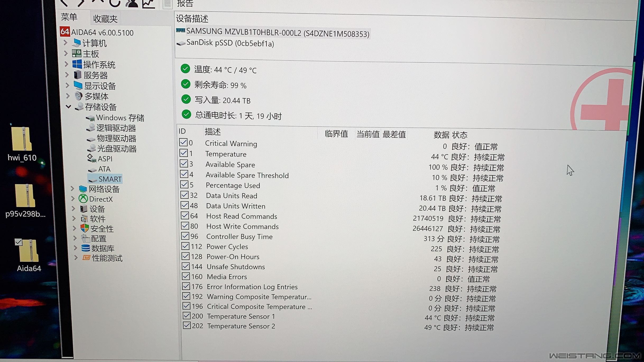Click the 配置 configuration icon

pyautogui.click(x=85, y=238)
